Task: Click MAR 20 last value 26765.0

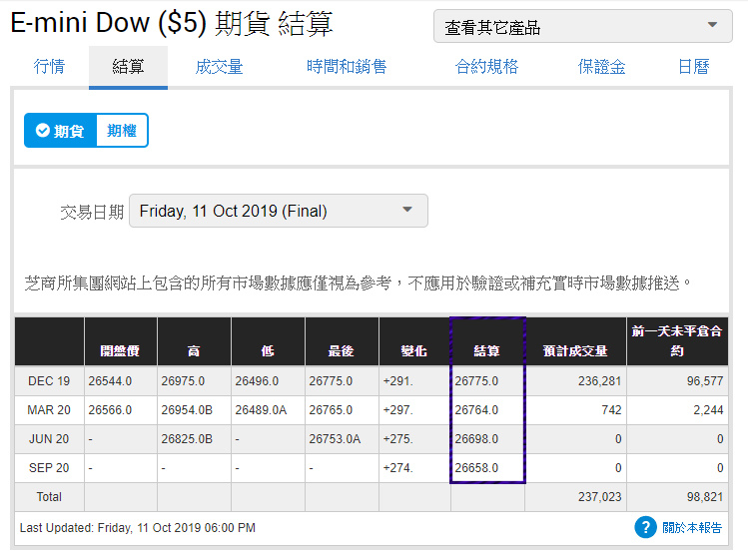Action: [331, 409]
